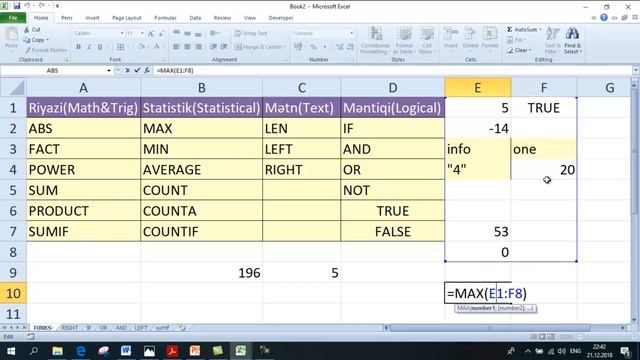This screenshot has height=360, width=640.
Task: Click the Cut scissors icon
Action: (27, 30)
